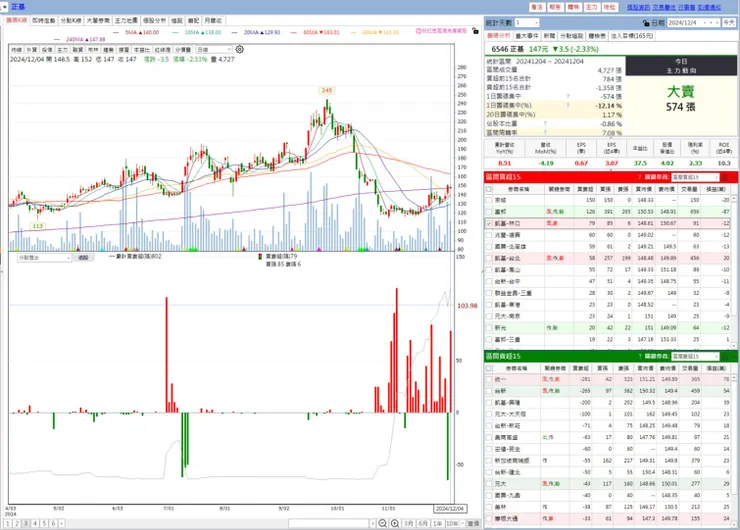Click help icon beside 1日籌碼集中(%) row
Viewport: 740px width, 530px height.
(568, 106)
